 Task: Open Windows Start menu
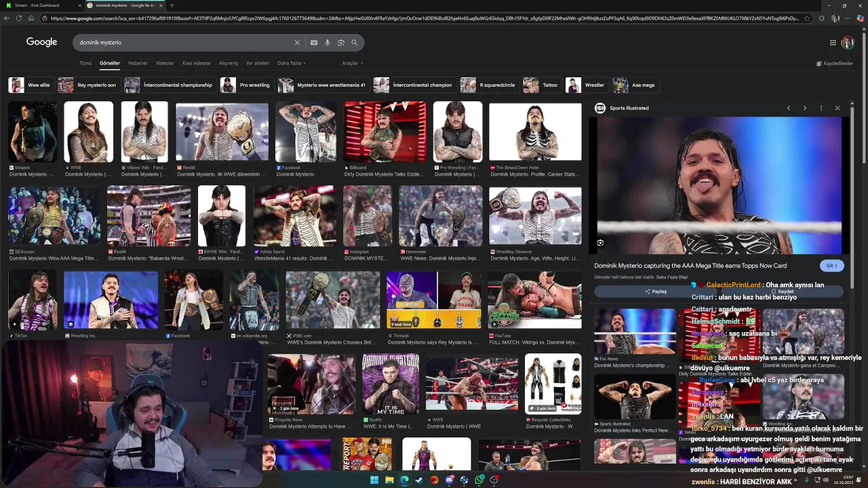[x=374, y=480]
